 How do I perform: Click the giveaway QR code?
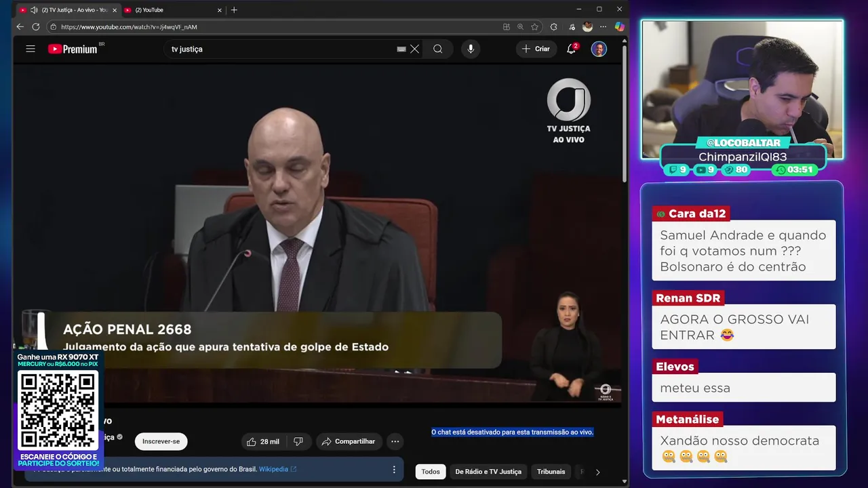tap(58, 410)
